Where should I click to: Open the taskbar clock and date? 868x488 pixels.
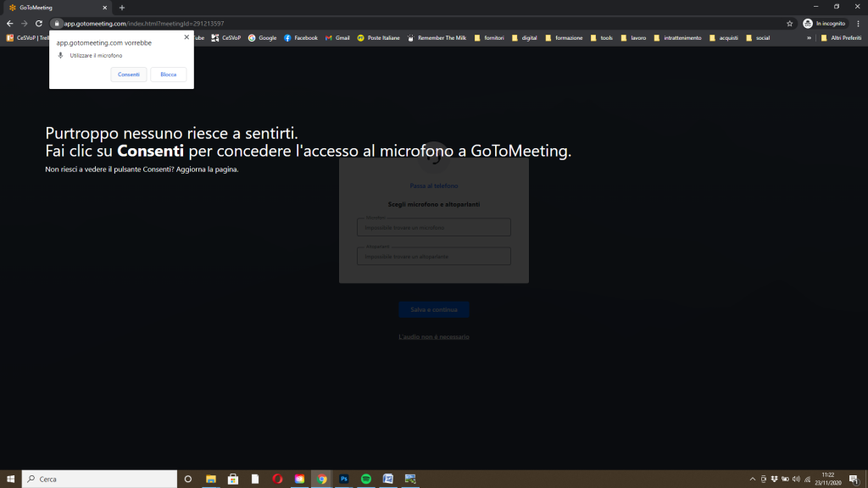[x=827, y=479]
